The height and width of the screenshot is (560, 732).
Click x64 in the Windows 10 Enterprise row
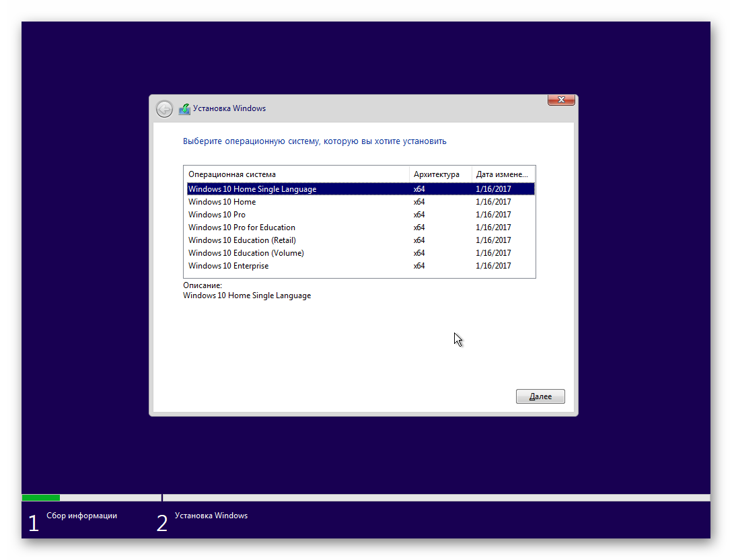(x=418, y=265)
